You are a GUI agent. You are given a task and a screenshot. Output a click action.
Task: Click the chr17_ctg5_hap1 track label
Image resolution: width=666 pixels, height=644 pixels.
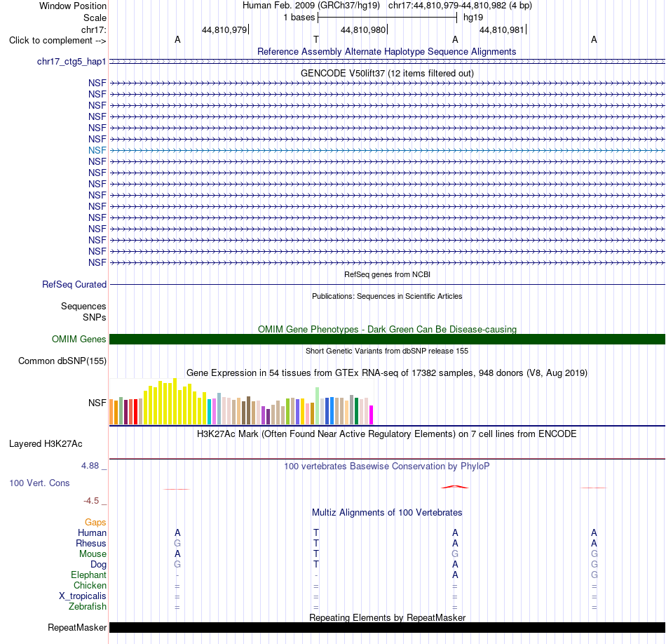(72, 62)
